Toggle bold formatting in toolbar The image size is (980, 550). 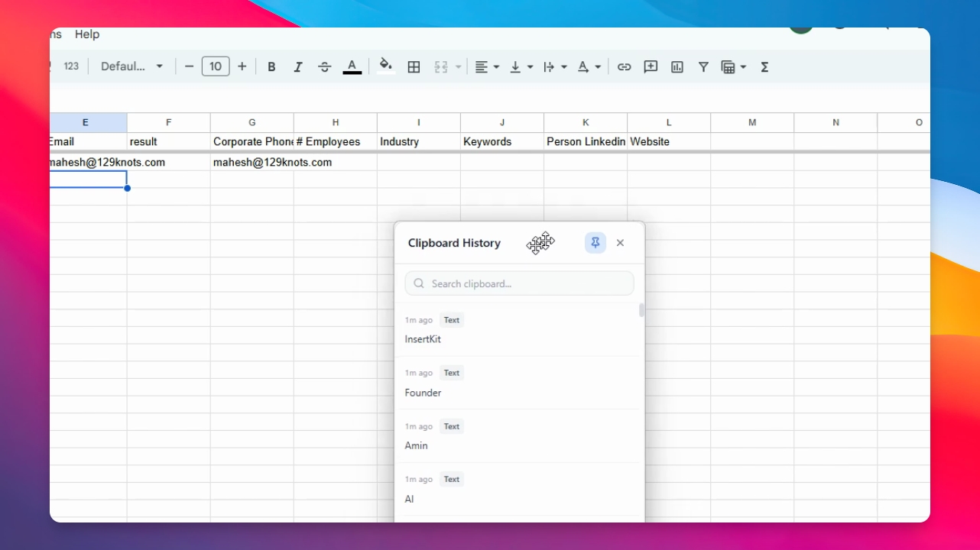(x=271, y=67)
